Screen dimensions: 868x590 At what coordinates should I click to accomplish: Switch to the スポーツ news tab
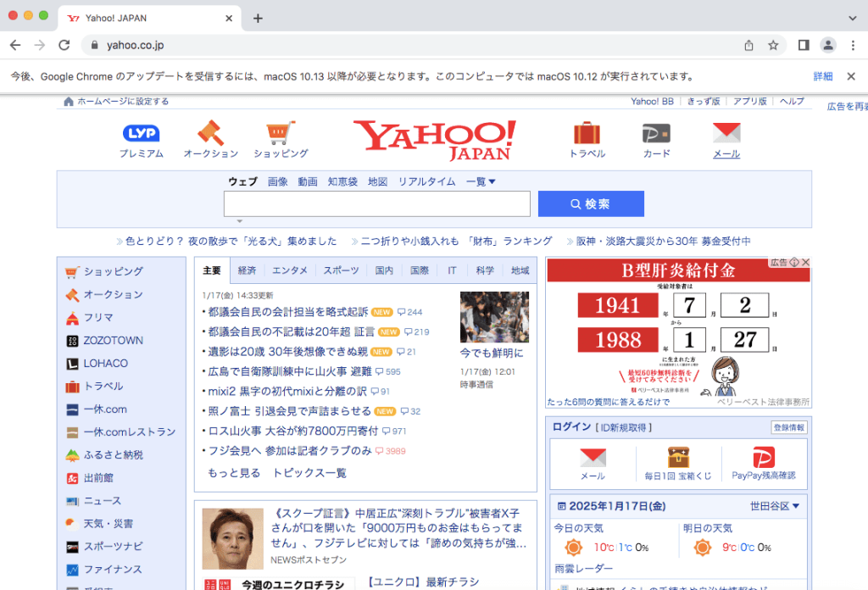341,270
